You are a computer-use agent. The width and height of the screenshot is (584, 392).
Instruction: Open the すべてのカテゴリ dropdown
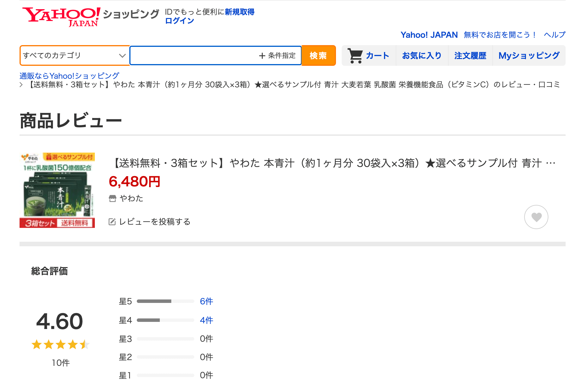(75, 55)
